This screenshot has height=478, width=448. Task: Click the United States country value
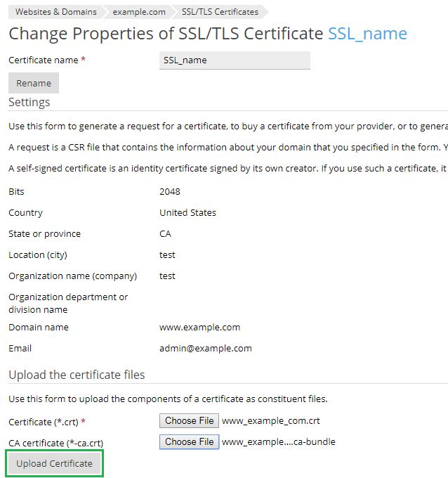(x=187, y=213)
